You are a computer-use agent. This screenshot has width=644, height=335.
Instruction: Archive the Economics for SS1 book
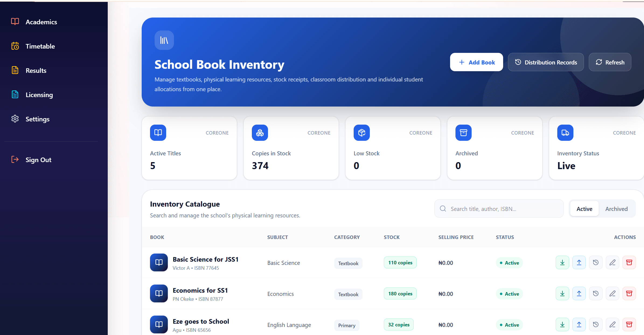coord(629,293)
